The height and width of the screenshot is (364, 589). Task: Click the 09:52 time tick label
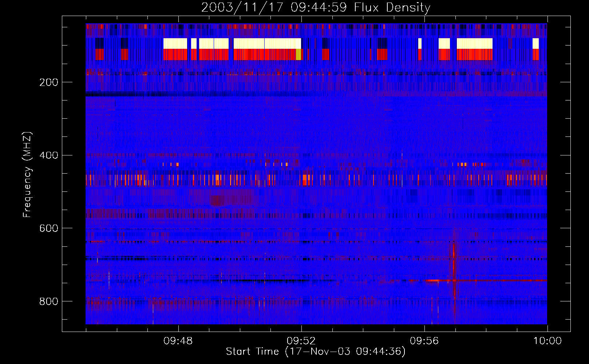pos(301,341)
